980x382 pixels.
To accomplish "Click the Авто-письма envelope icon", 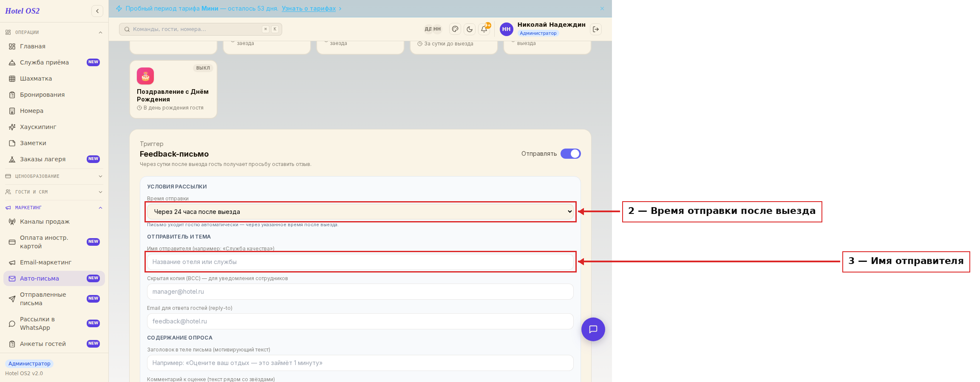I will [12, 278].
